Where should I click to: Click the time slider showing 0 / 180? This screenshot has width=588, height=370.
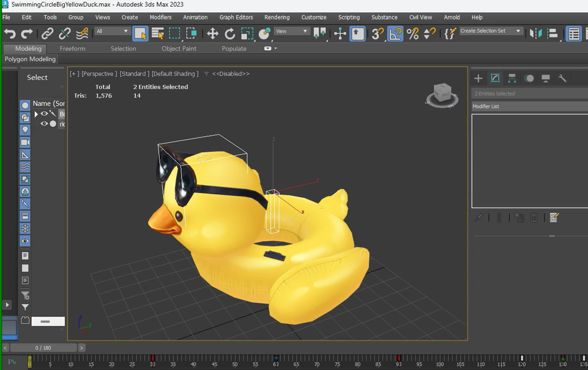click(43, 348)
